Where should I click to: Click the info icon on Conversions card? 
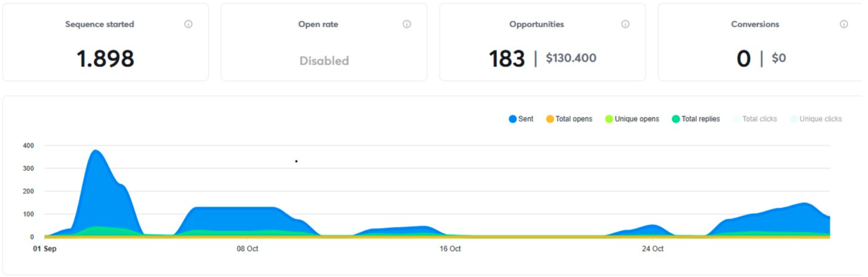point(844,24)
